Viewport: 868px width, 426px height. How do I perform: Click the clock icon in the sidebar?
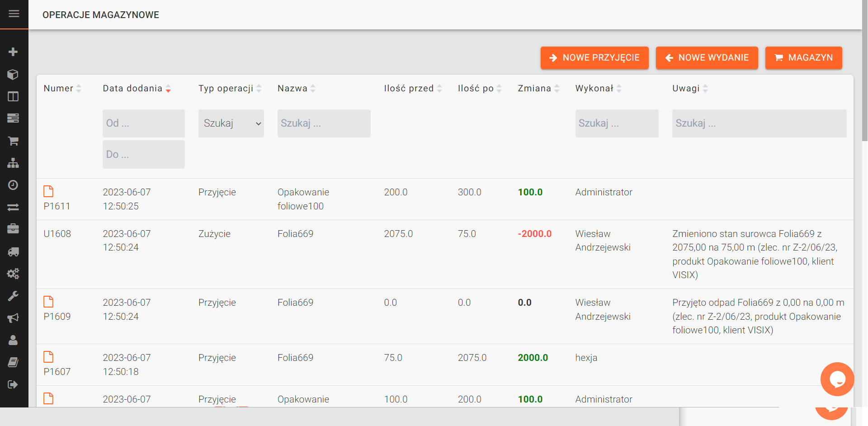[x=13, y=185]
